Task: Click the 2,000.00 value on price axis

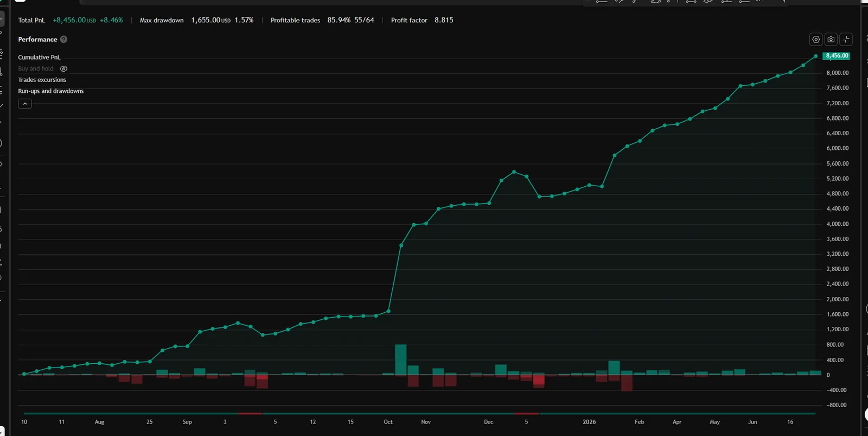Action: pos(838,299)
